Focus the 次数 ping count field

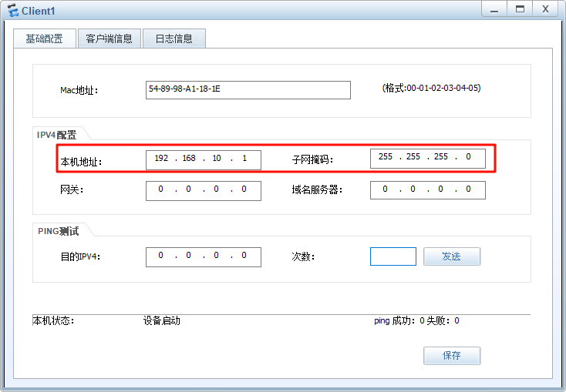(x=393, y=256)
